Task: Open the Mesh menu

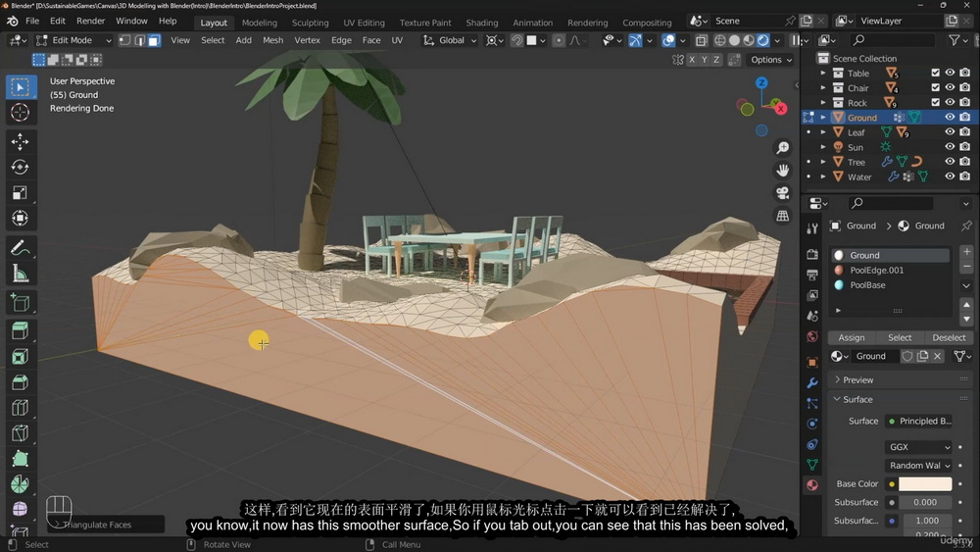Action: coord(272,40)
